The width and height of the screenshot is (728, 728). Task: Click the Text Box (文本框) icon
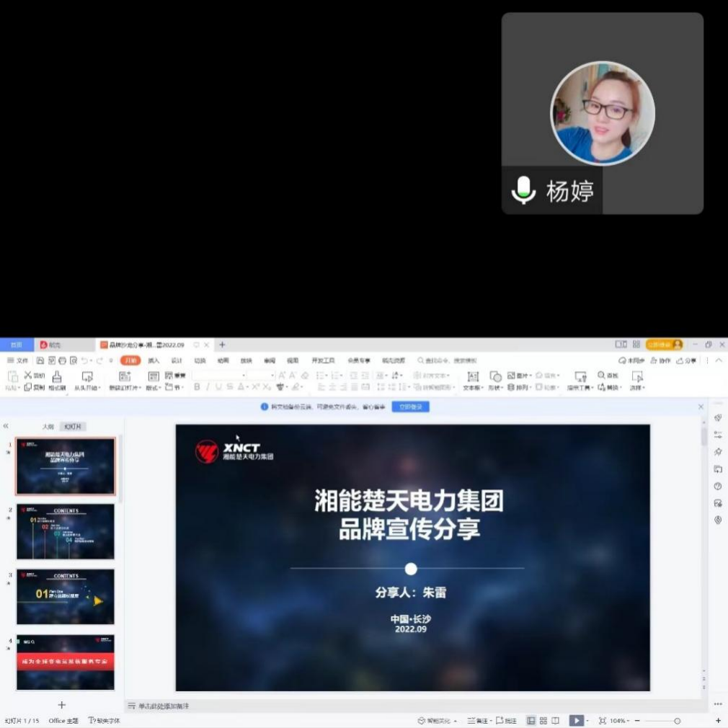[x=473, y=377]
